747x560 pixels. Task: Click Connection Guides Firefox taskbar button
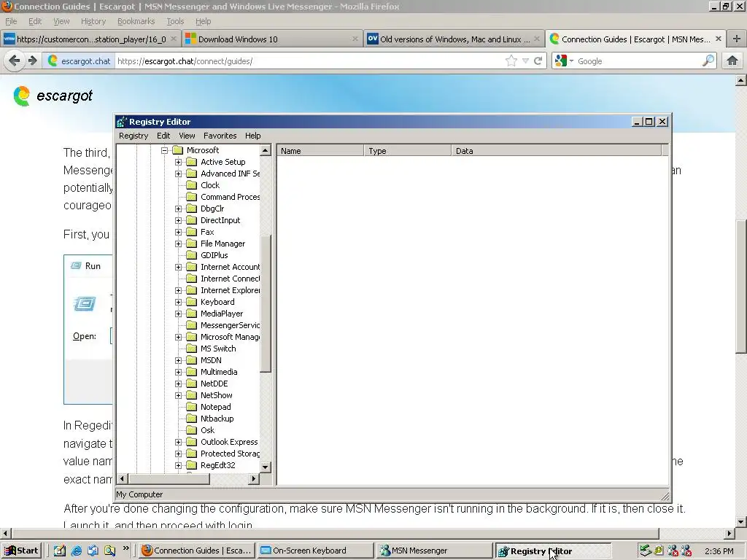pyautogui.click(x=197, y=551)
